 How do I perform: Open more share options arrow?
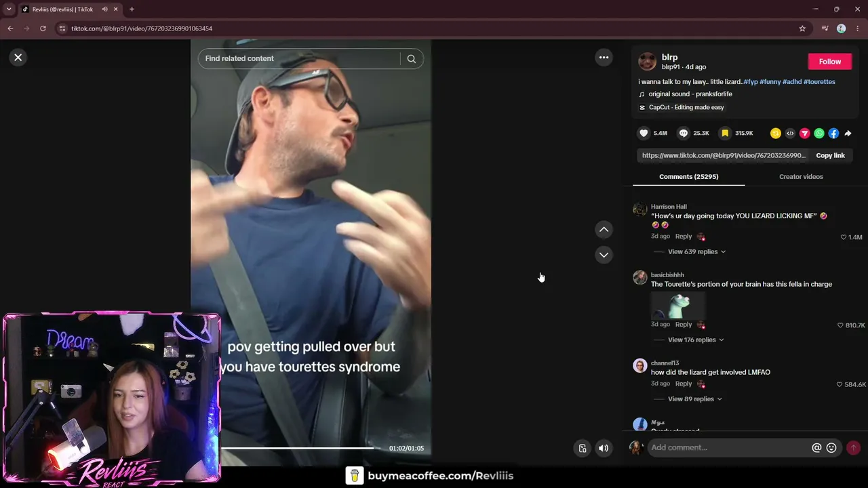[x=848, y=134]
